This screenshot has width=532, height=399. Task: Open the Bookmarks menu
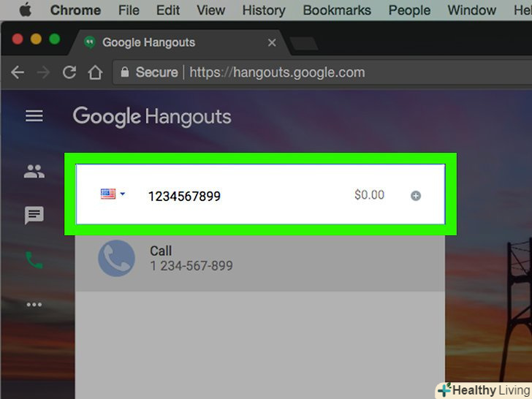pos(337,10)
